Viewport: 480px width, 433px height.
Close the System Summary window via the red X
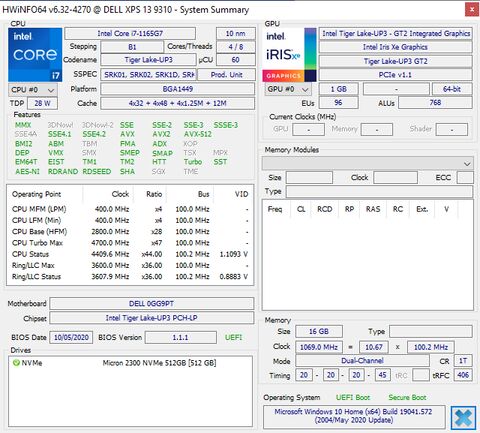tap(472, 10)
